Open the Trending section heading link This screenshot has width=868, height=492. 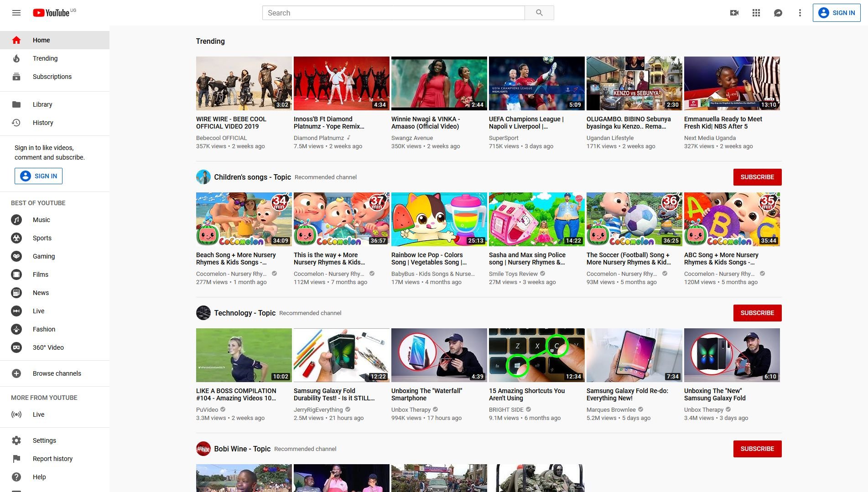tap(210, 41)
